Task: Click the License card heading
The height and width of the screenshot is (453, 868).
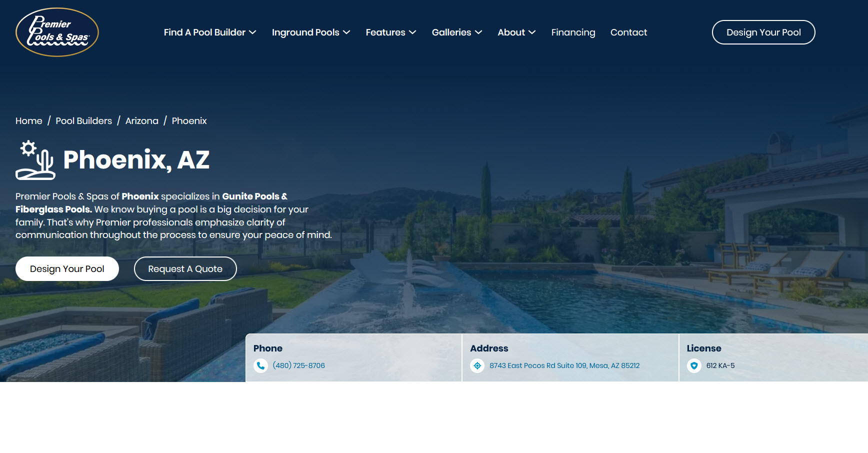Action: 704,348
